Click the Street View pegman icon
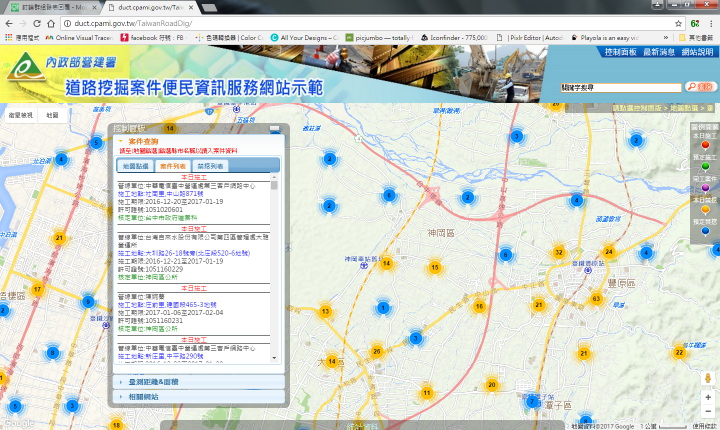The image size is (720, 430). 708,379
